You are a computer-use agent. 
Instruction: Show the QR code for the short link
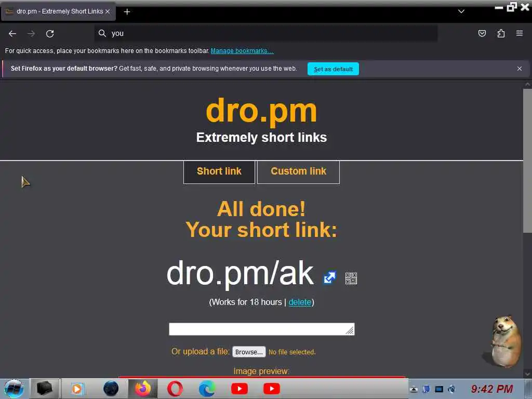pos(351,278)
